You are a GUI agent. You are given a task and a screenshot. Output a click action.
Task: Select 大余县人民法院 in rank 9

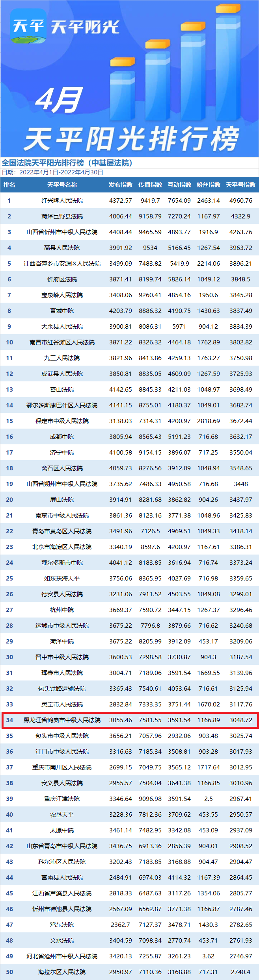pyautogui.click(x=62, y=326)
